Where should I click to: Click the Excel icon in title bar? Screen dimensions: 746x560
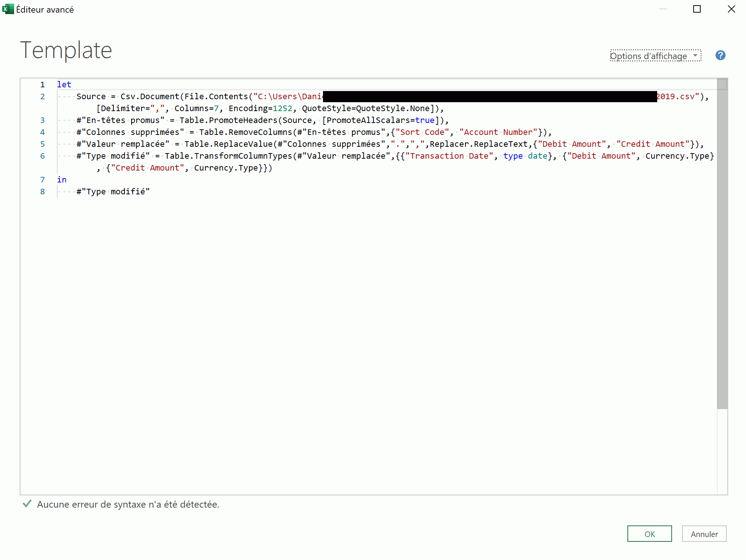click(x=7, y=9)
